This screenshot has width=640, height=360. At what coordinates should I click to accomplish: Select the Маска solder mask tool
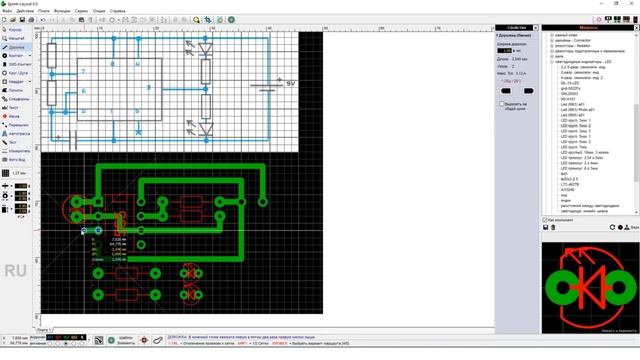[x=11, y=116]
